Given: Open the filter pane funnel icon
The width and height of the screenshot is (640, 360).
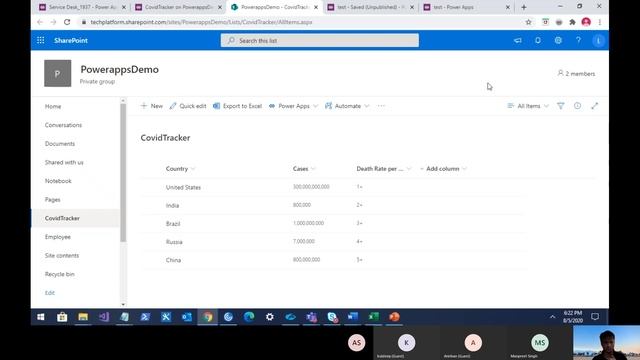Looking at the screenshot, I should [561, 106].
